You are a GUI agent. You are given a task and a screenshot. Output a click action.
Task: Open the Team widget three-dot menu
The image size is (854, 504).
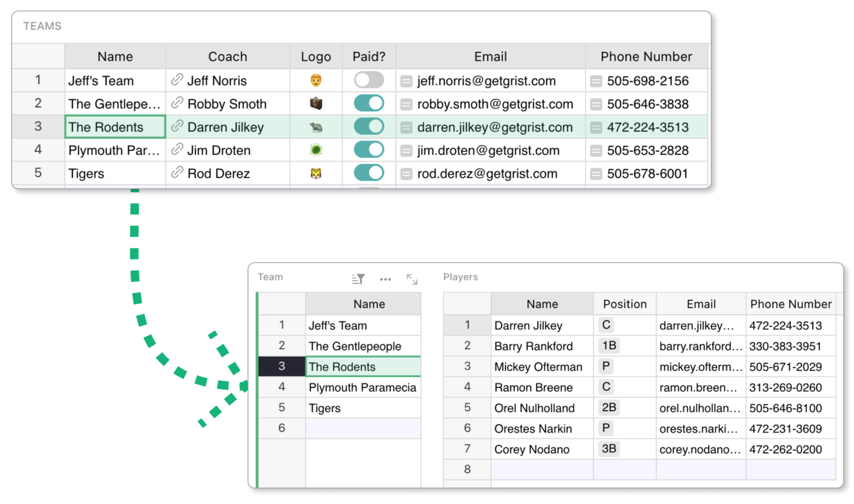385,279
